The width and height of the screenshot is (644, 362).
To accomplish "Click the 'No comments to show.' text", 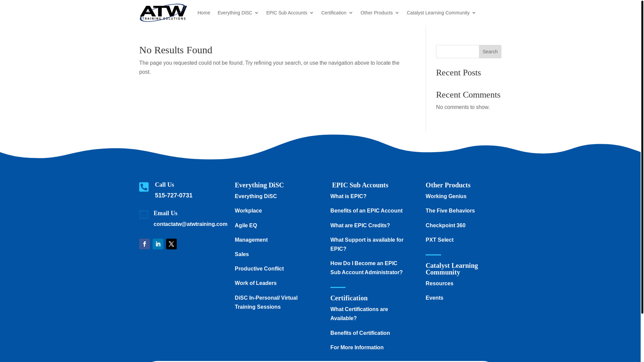I will (x=463, y=107).
